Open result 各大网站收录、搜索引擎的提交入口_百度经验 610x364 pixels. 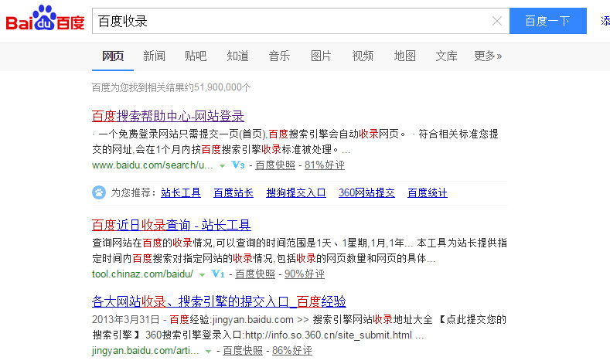click(x=219, y=301)
